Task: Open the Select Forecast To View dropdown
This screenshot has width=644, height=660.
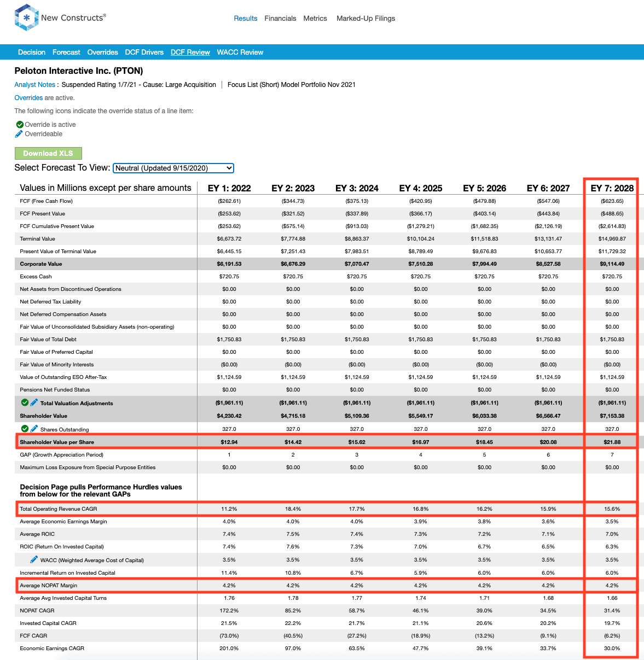Action: tap(173, 168)
